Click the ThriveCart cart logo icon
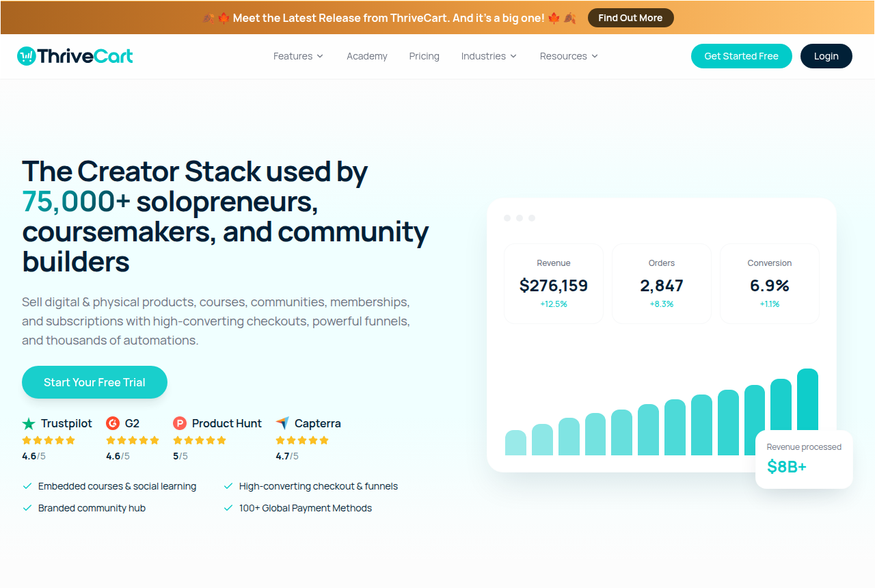Viewport: 875px width, 588px height. click(x=26, y=56)
